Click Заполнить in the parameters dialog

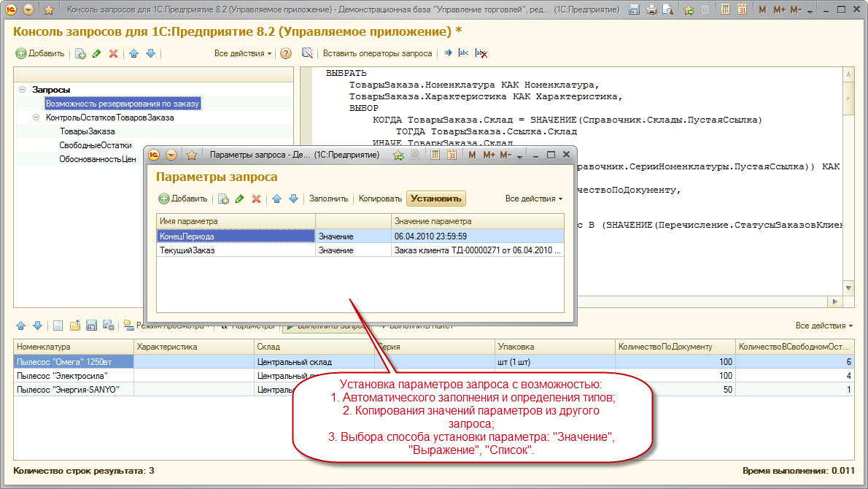328,199
